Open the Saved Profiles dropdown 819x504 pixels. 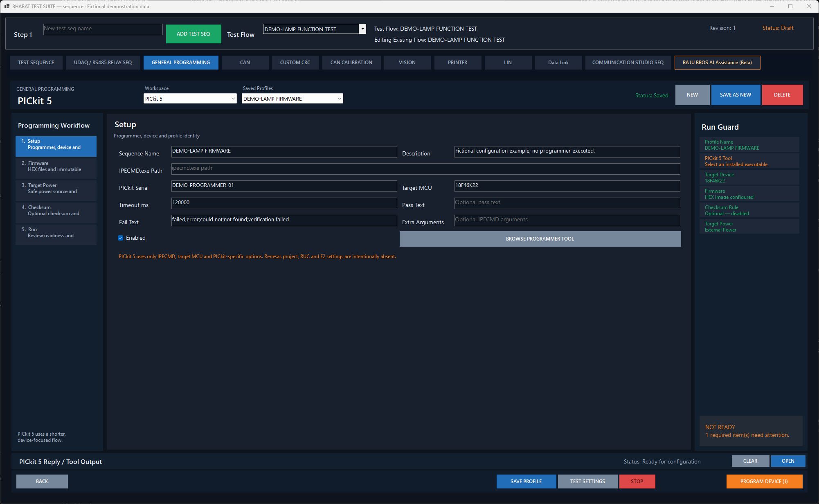tap(292, 99)
